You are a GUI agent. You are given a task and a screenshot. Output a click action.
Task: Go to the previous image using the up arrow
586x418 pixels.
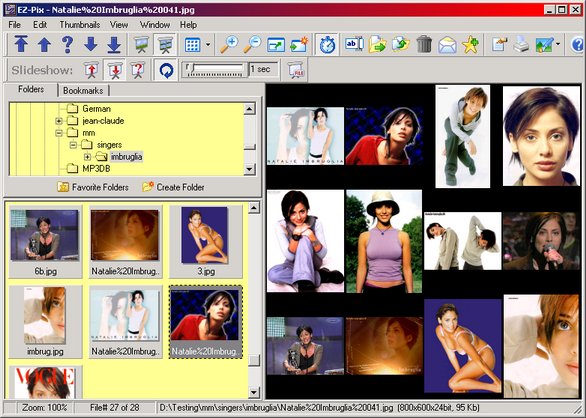(x=44, y=44)
